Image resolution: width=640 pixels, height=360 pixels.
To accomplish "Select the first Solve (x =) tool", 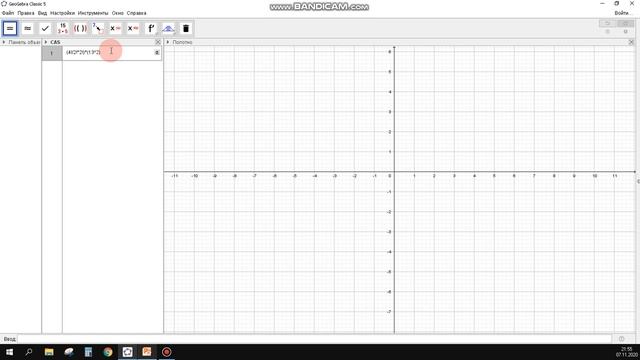I will 115,29.
